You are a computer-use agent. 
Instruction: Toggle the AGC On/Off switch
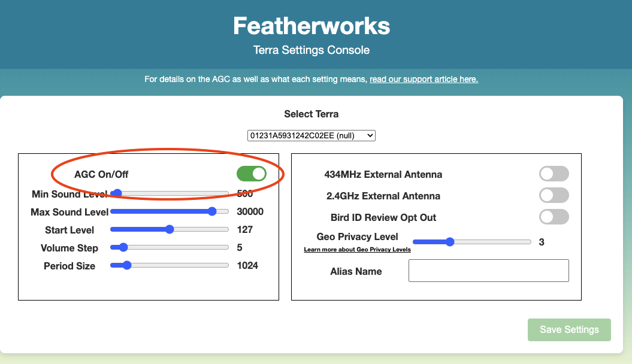(252, 174)
